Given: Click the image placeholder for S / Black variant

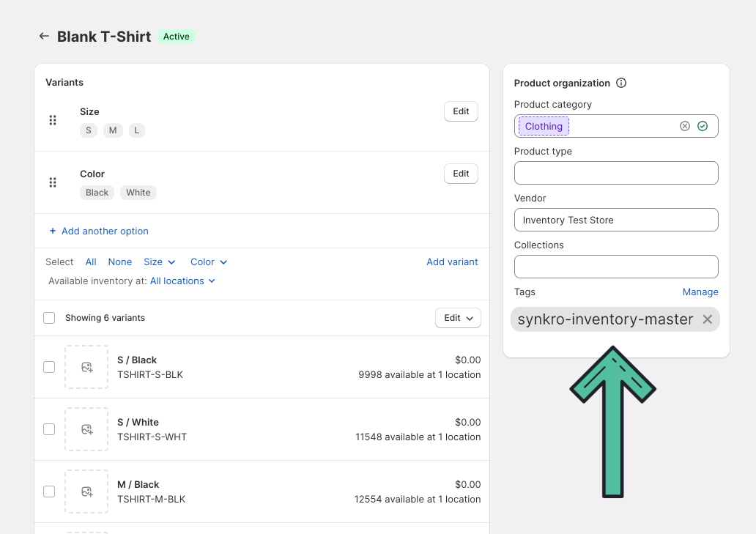Looking at the screenshot, I should [x=86, y=366].
